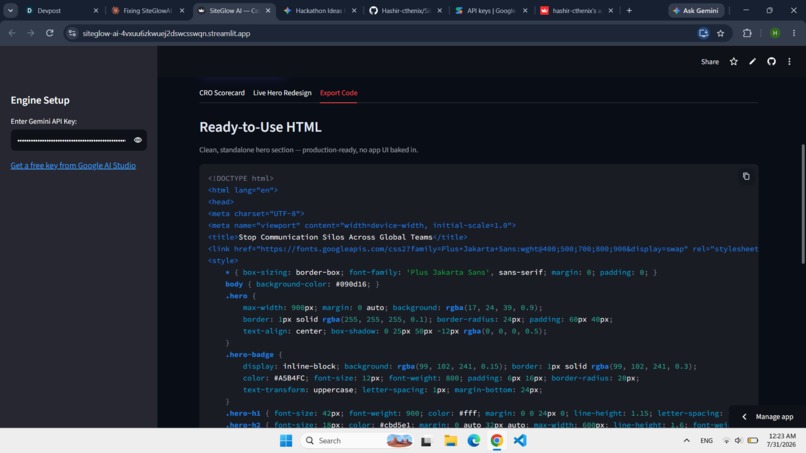Bookmark this page with star
The height and width of the screenshot is (453, 806).
pyautogui.click(x=721, y=33)
